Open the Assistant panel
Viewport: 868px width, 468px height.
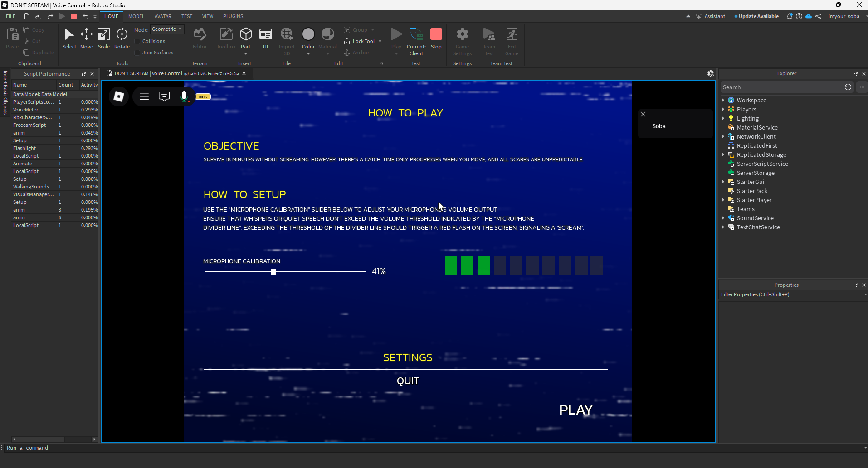pyautogui.click(x=711, y=16)
